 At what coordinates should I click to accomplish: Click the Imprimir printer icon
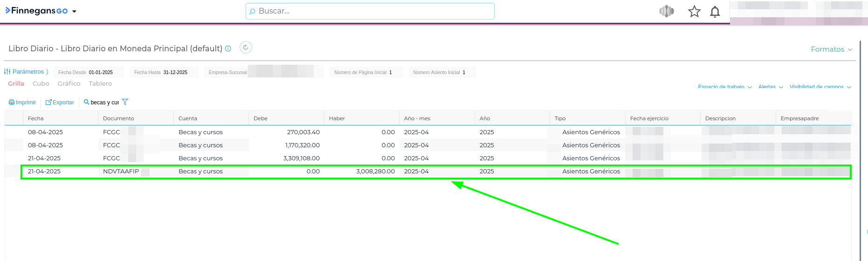coord(12,102)
